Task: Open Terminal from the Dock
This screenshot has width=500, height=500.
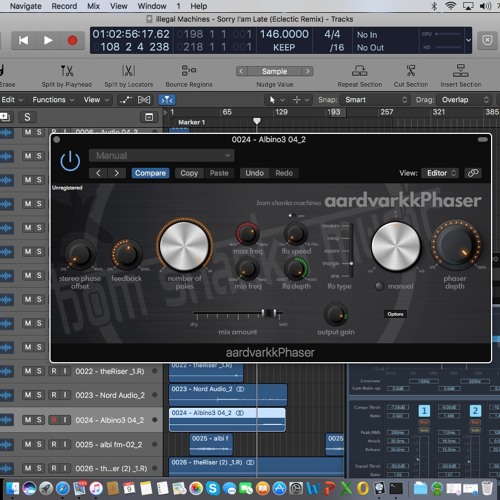Action: pos(396,489)
